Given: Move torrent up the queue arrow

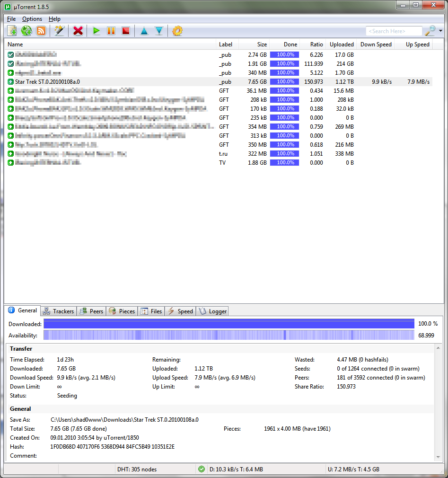Looking at the screenshot, I should pos(144,31).
